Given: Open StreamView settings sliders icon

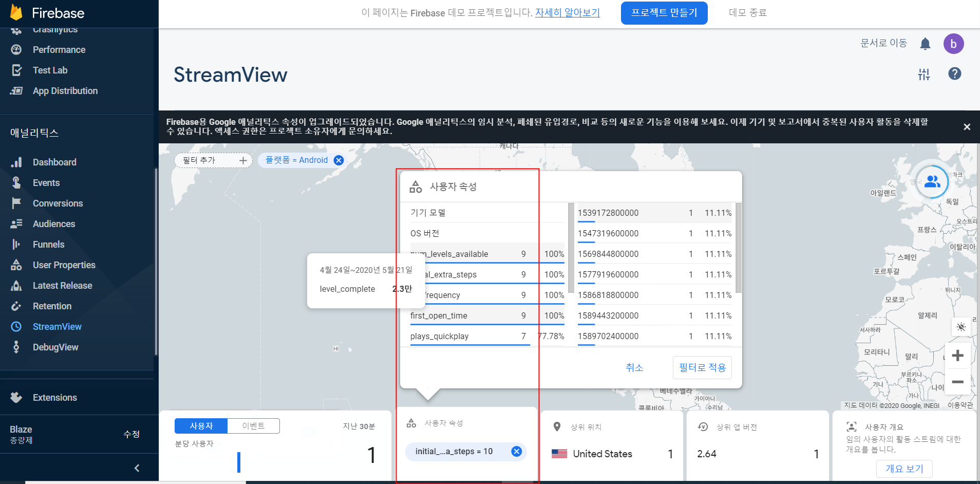Looking at the screenshot, I should 924,74.
